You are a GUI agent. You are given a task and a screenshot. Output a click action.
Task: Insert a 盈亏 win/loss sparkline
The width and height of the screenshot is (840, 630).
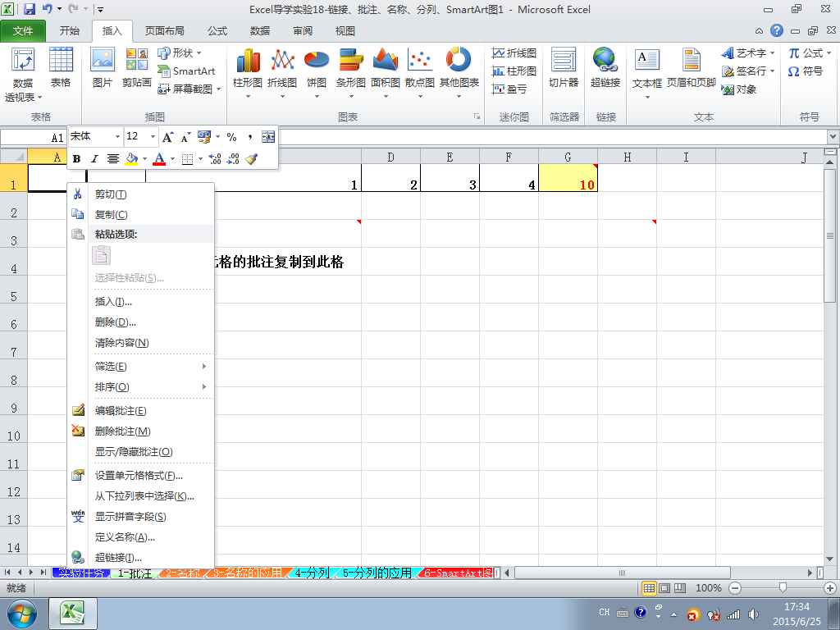[509, 89]
